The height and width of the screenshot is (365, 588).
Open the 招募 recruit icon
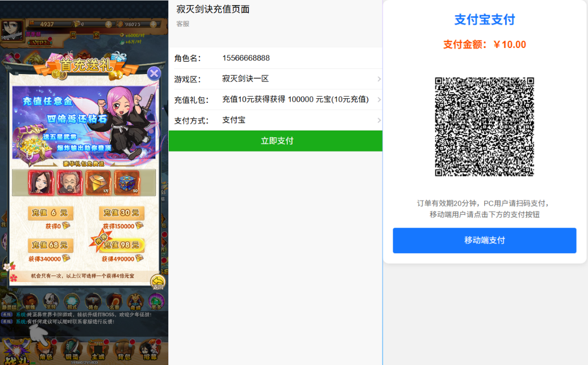[x=150, y=350]
